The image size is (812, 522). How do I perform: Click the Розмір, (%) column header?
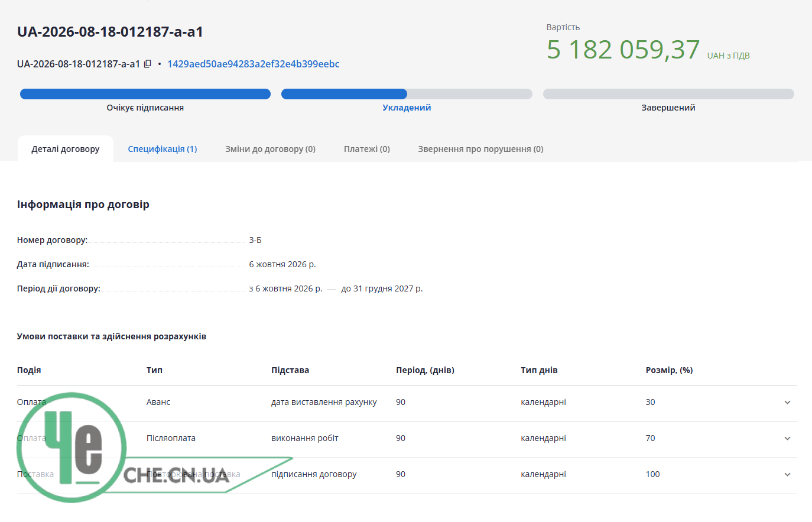pyautogui.click(x=669, y=370)
